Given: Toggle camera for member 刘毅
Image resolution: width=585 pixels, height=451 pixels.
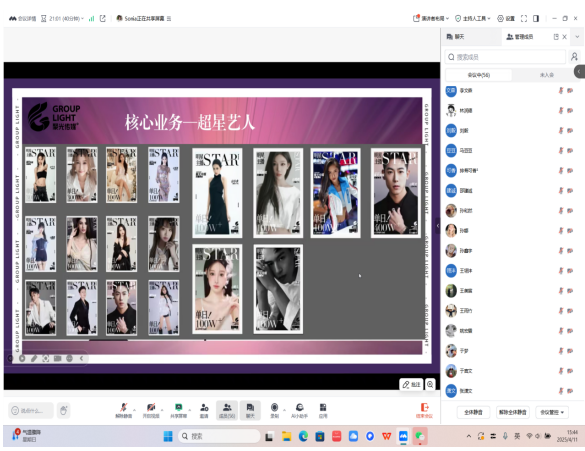Looking at the screenshot, I should click(570, 131).
